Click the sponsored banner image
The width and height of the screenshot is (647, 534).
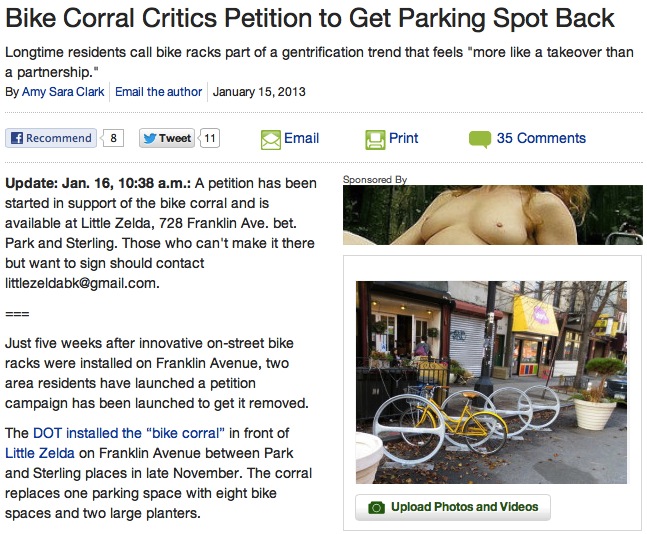493,215
